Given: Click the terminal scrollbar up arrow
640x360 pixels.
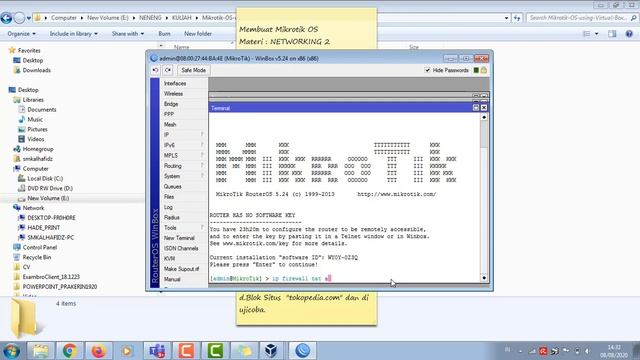Looking at the screenshot, I should (484, 117).
